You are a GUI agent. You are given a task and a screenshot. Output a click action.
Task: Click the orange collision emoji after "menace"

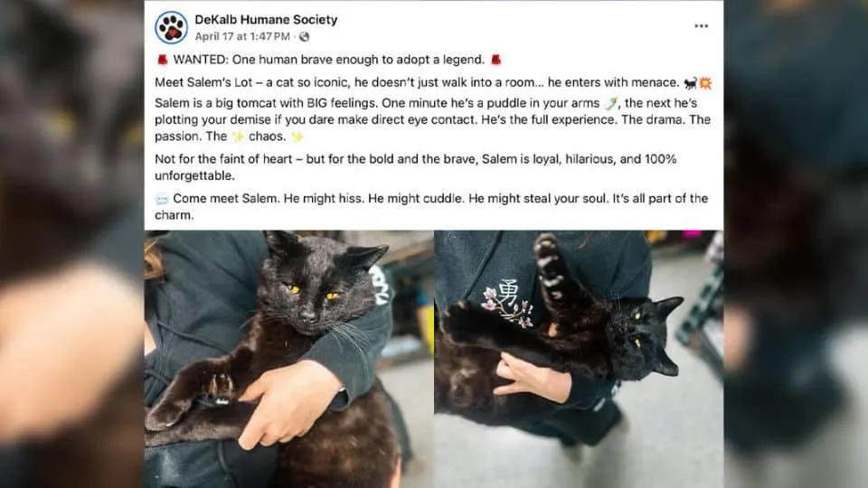pyautogui.click(x=705, y=83)
